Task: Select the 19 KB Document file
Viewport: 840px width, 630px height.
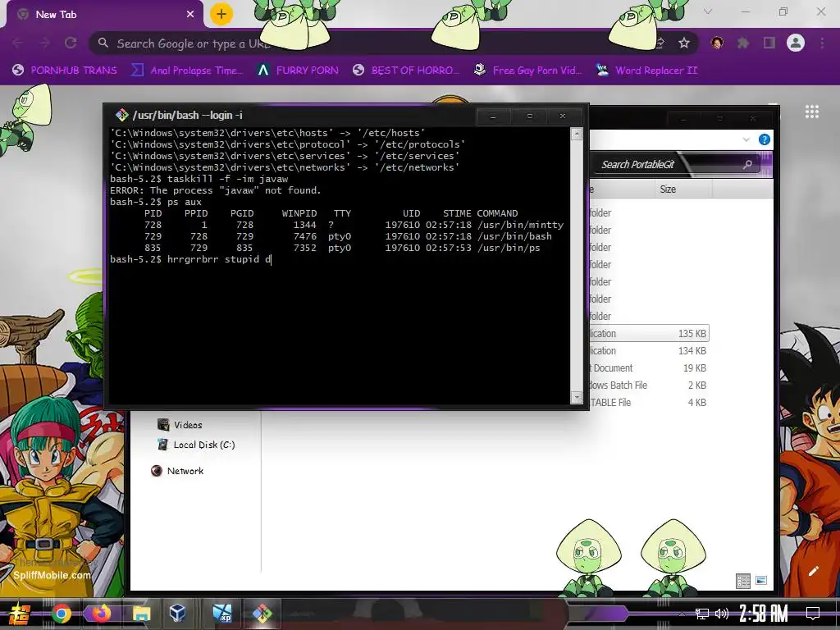Action: click(x=650, y=368)
